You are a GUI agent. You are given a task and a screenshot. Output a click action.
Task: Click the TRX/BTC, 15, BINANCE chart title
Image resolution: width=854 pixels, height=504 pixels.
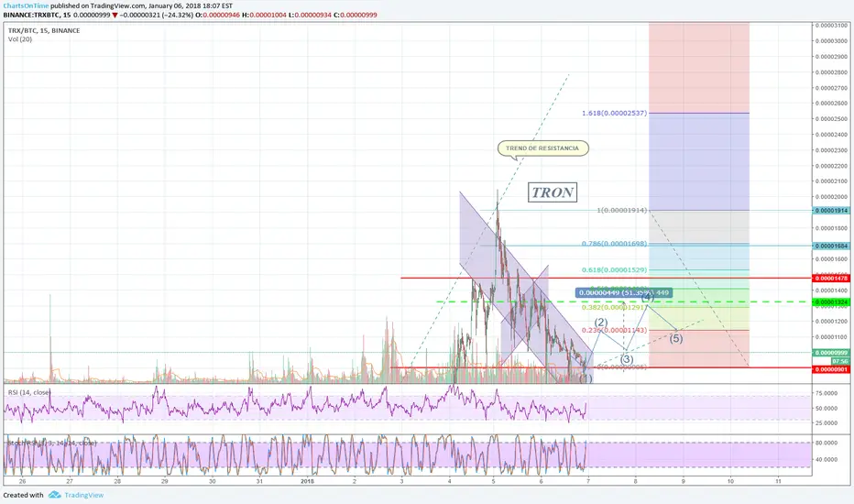44,30
